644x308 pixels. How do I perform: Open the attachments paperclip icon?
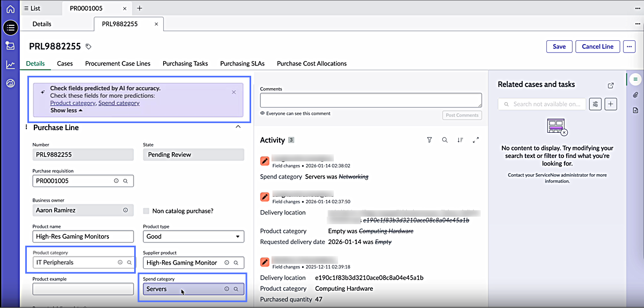(x=635, y=95)
